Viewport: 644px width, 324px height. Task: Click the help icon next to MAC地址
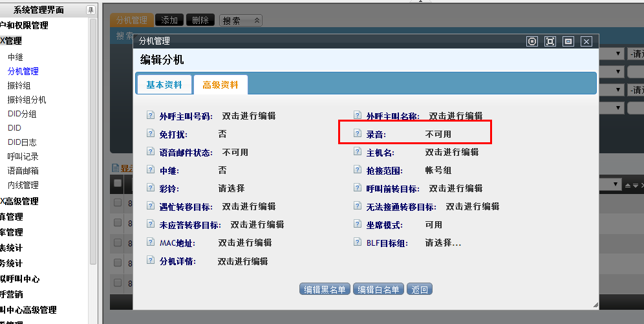click(x=151, y=243)
